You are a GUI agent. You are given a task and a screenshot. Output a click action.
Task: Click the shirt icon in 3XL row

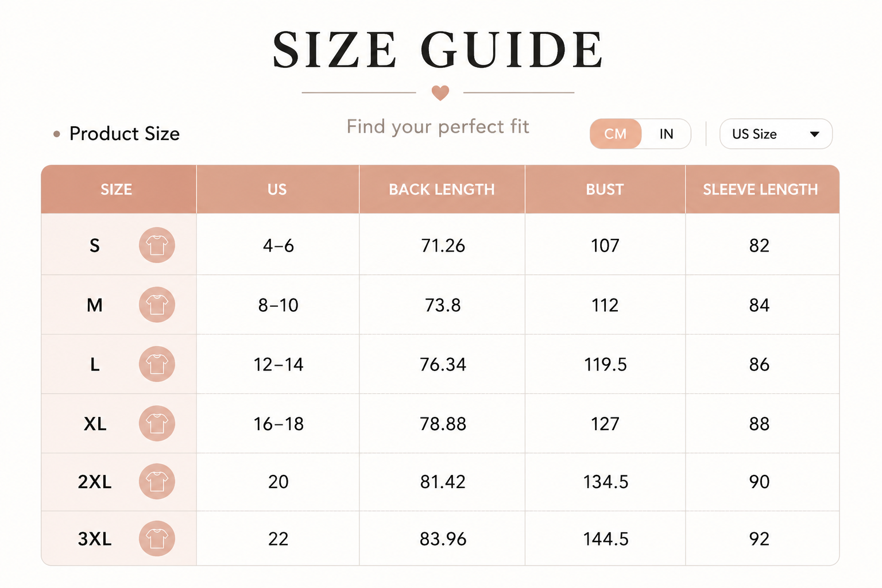tap(157, 539)
